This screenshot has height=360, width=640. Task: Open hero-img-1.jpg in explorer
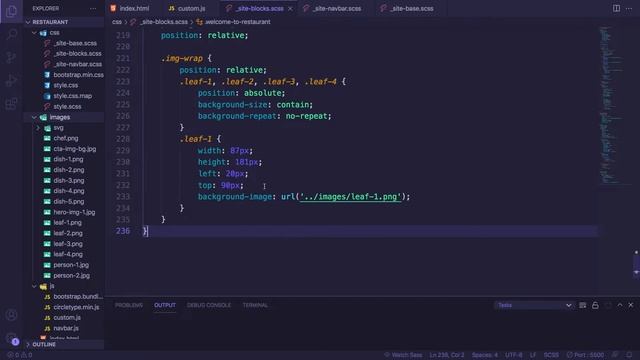click(74, 212)
